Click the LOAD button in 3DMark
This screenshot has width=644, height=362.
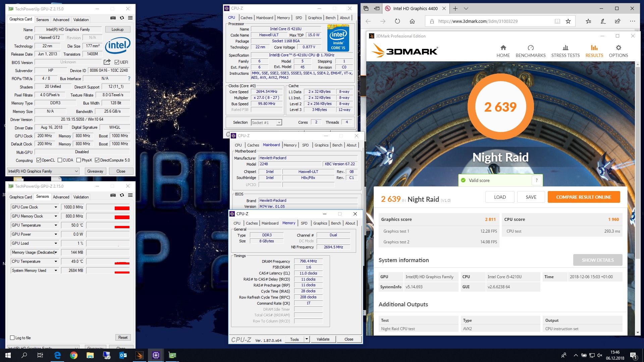click(x=500, y=197)
